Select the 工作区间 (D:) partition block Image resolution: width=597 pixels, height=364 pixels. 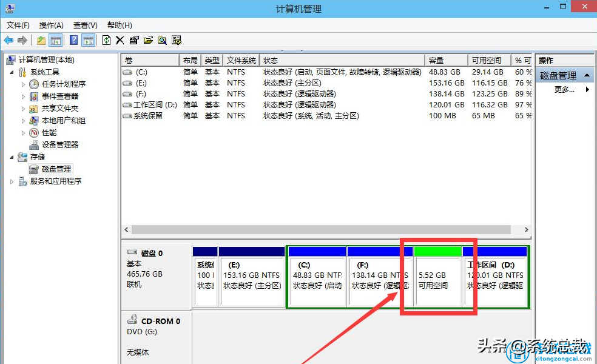(495, 277)
